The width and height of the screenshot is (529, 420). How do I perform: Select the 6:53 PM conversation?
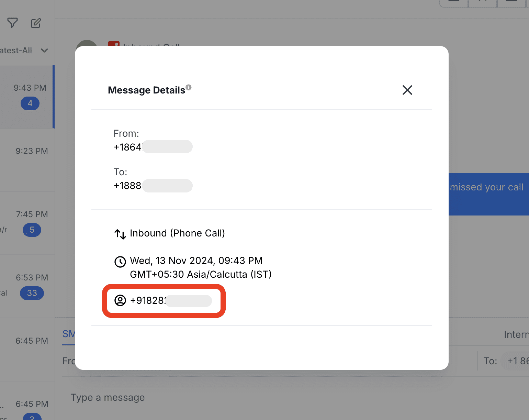pos(27,286)
